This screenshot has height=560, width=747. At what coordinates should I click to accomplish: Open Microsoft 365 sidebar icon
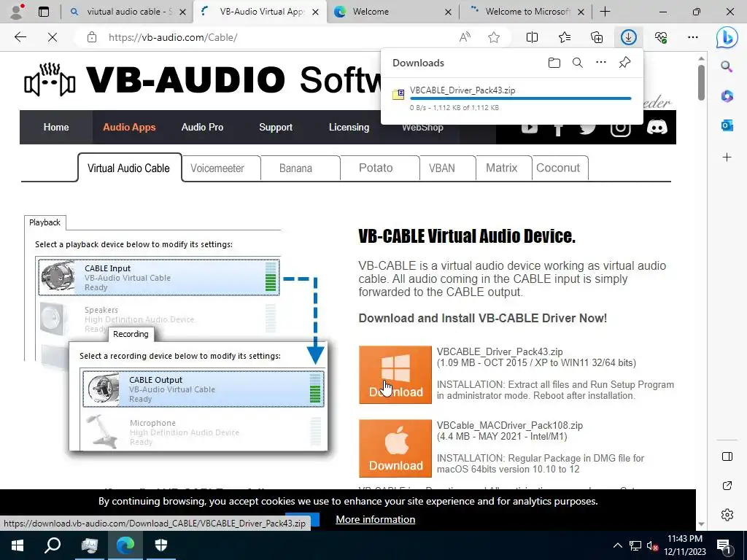coord(727,96)
